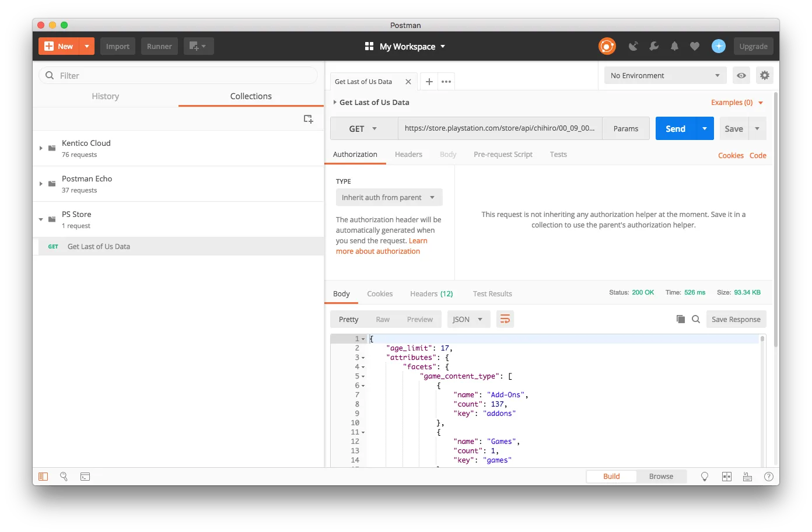Open tab options ellipsis menu
812x532 pixels.
(446, 82)
